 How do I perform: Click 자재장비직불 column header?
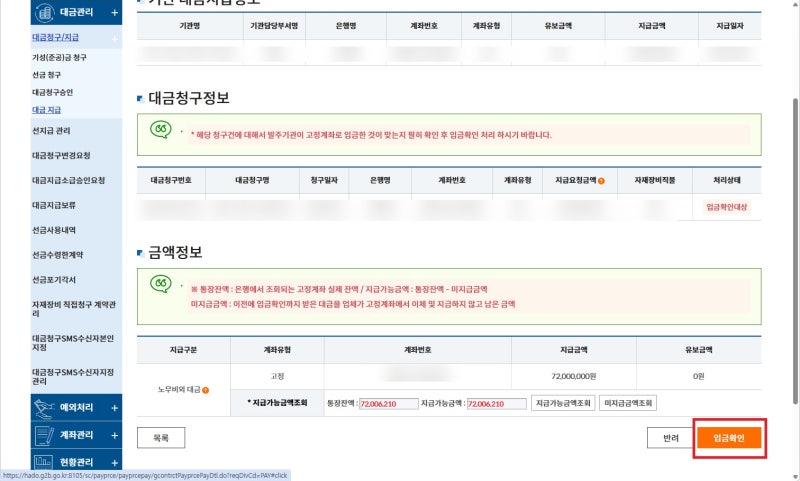[x=655, y=181]
